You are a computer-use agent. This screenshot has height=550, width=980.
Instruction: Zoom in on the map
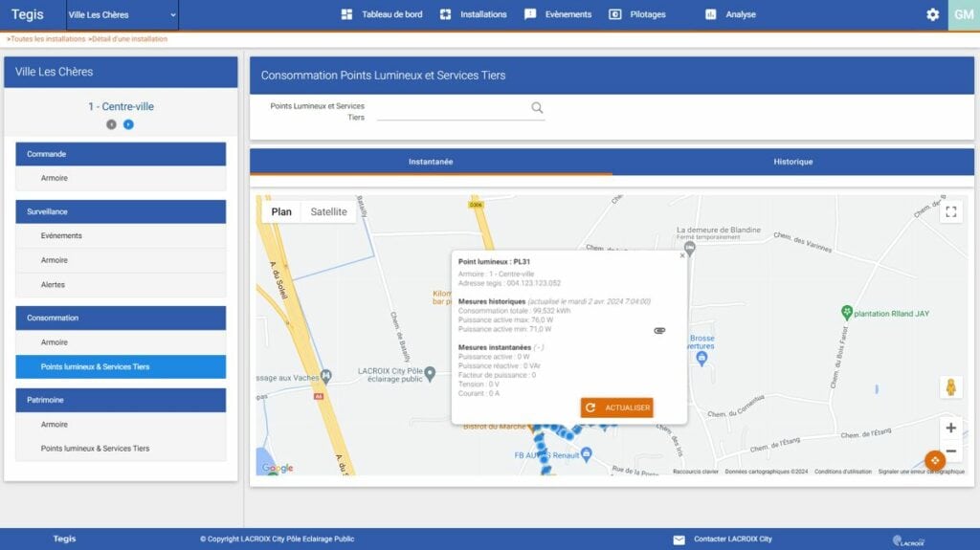tap(950, 429)
